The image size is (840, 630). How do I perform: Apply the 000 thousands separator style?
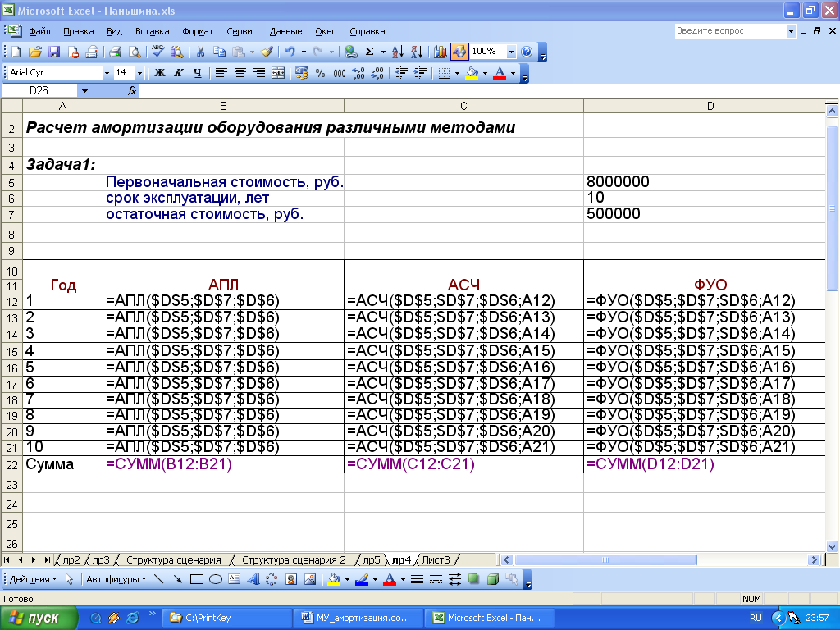point(339,73)
